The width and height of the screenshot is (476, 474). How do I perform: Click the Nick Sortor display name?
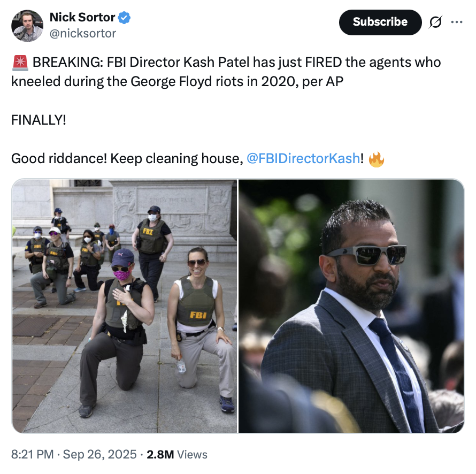[82, 18]
